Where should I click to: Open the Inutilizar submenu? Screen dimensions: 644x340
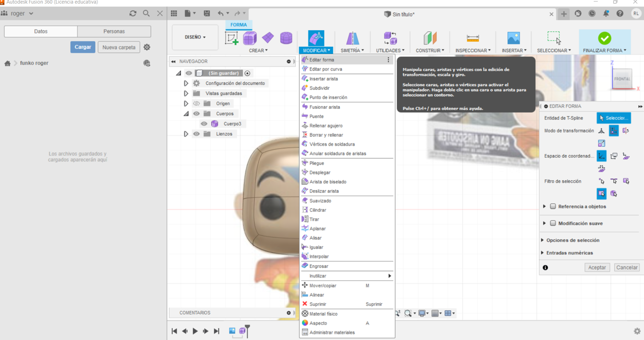tap(347, 276)
